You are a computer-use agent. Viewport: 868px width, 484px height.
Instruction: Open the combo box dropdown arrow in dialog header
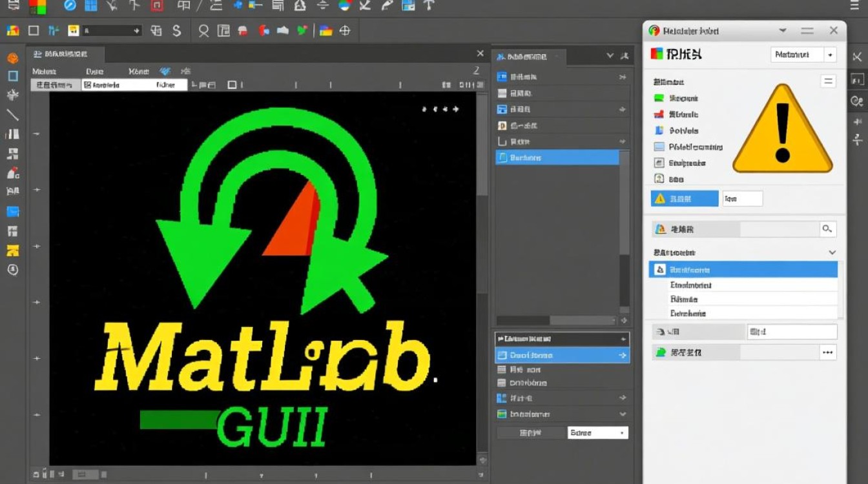[831, 55]
